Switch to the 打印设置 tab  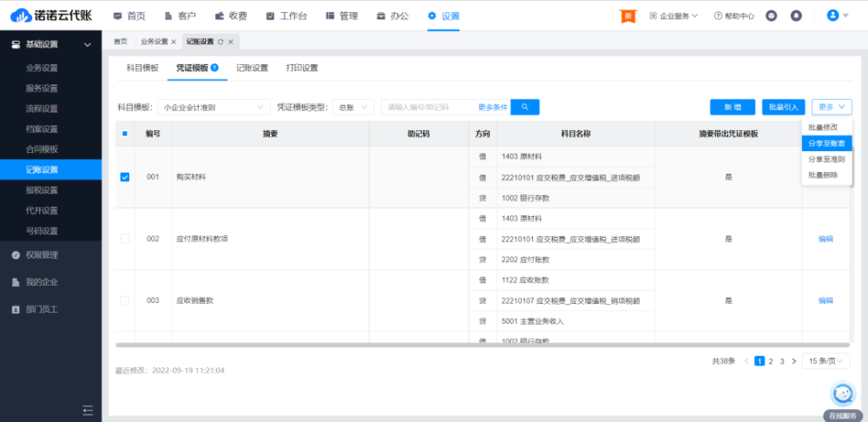coord(302,68)
